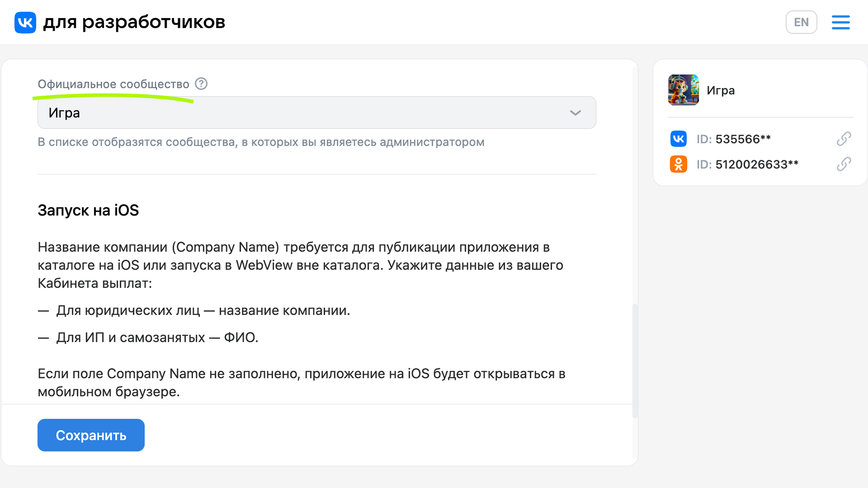Click the Сохранить button
Image resolution: width=868 pixels, height=488 pixels.
coord(91,435)
